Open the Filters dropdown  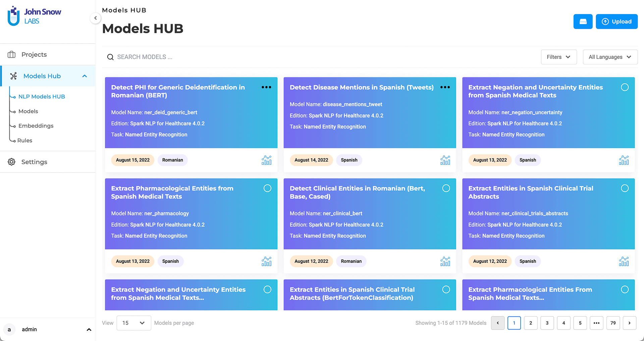coord(559,57)
